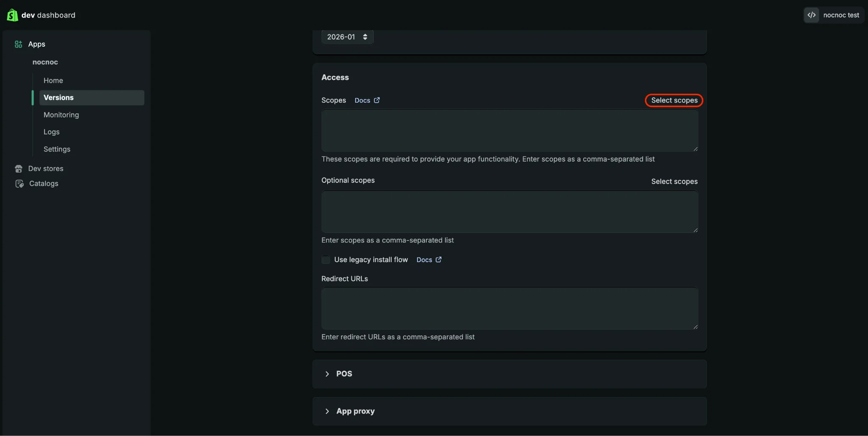Image resolution: width=868 pixels, height=436 pixels.
Task: Click resize handle of Redirect URLs textarea
Action: click(696, 327)
